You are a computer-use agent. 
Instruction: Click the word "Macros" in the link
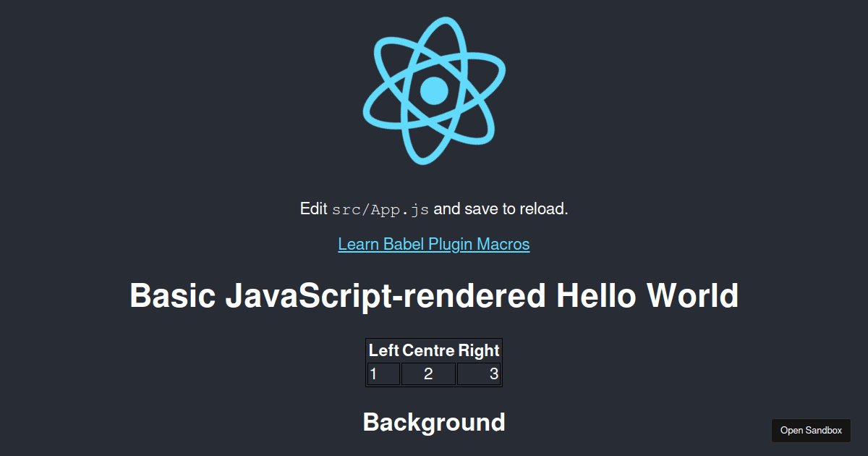click(503, 244)
